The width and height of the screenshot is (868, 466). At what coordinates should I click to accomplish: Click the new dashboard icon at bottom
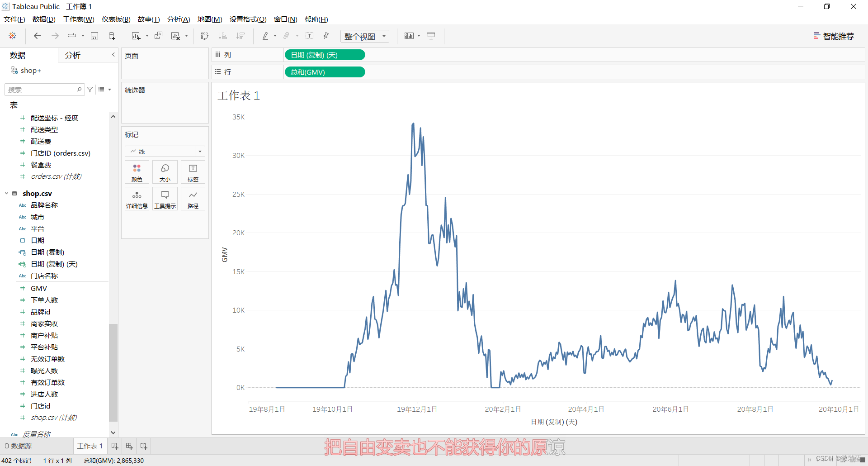coord(129,446)
